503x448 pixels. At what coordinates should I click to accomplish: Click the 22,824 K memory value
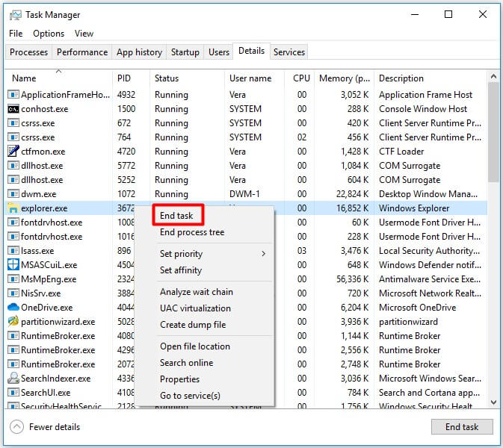coord(352,194)
